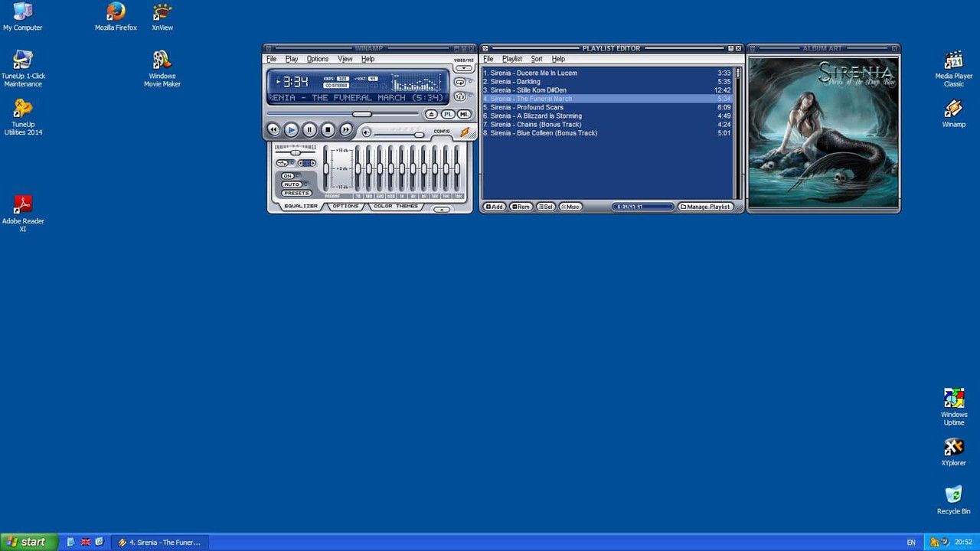Select track 'A Blizzard Is Storming'
This screenshot has height=551, width=980.
tap(606, 116)
